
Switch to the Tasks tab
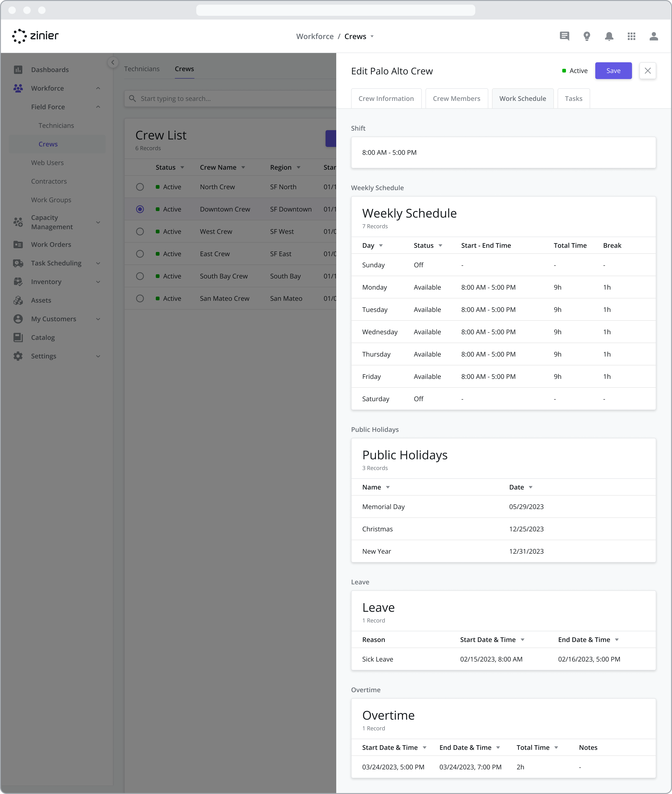click(x=573, y=99)
